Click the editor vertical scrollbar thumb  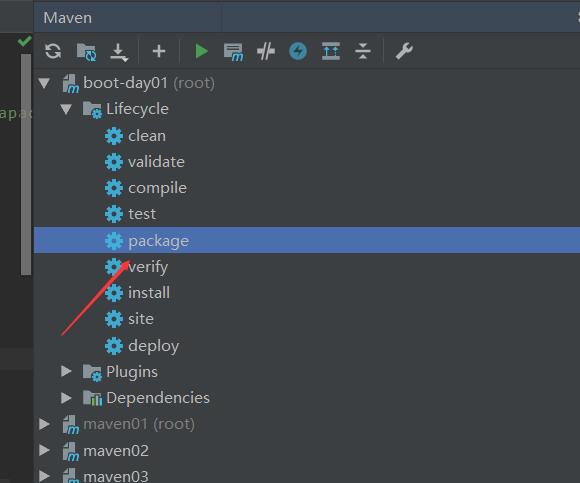pyautogui.click(x=26, y=164)
